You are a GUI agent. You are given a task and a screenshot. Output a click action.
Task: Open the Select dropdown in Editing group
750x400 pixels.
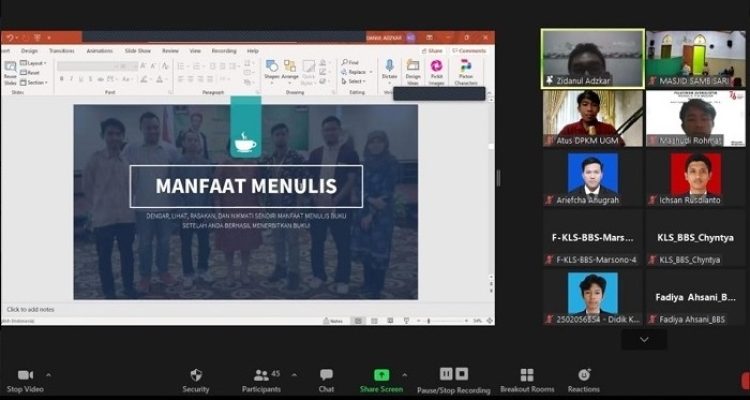tap(353, 81)
